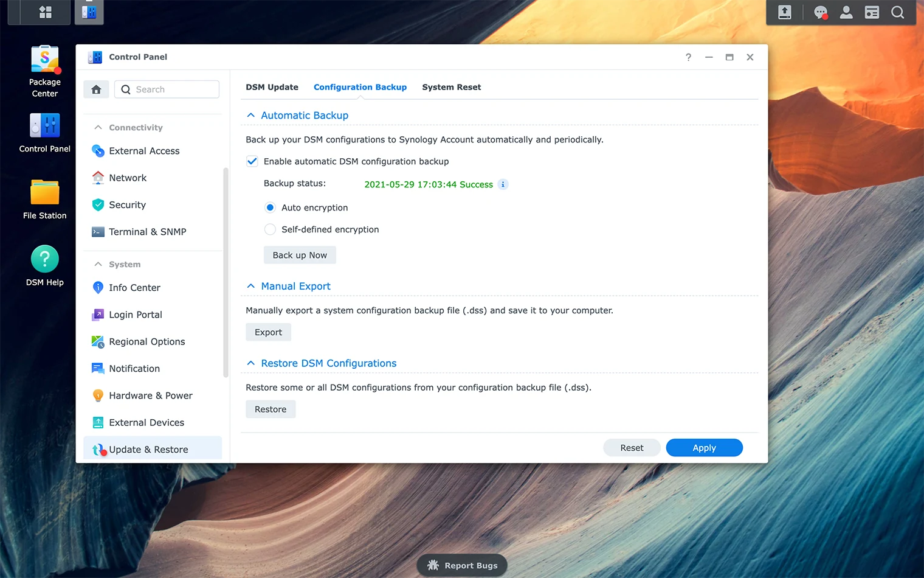Click the external device eject icon
Screen dimensions: 924x578
(784, 12)
